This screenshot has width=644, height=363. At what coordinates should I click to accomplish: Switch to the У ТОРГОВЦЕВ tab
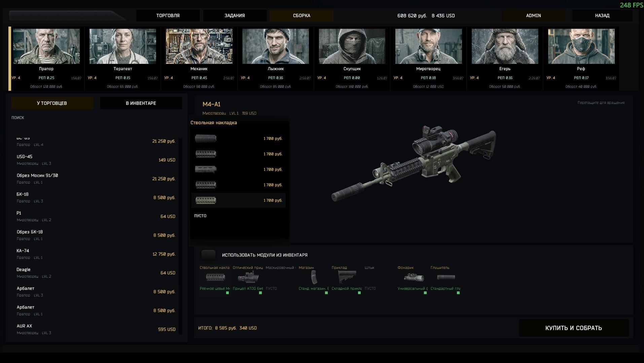[52, 103]
